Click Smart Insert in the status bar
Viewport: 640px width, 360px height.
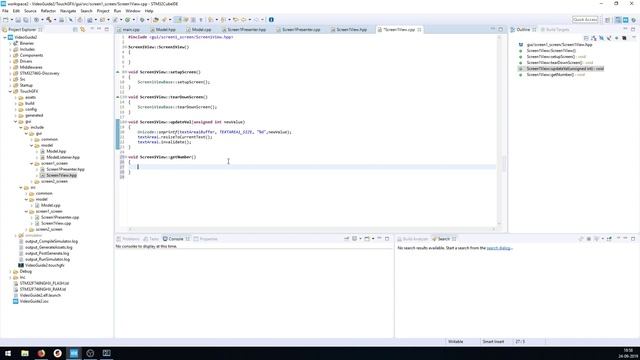tap(493, 342)
